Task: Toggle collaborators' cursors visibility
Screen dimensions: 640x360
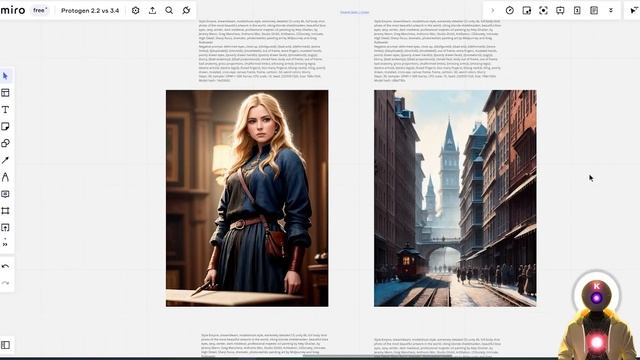Action: [x=633, y=11]
